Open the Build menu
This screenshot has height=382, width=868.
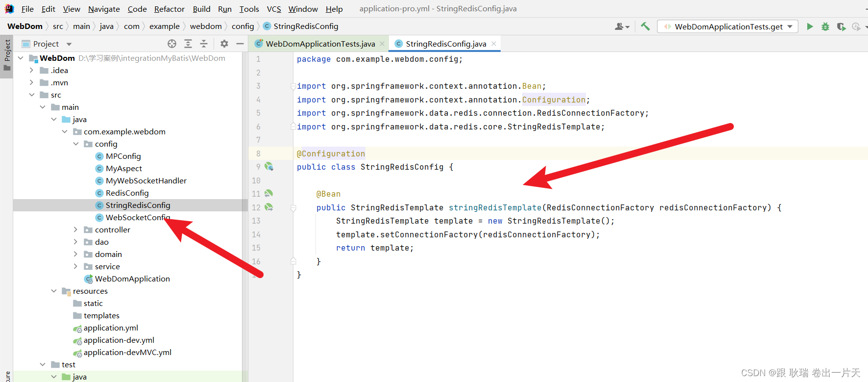tap(201, 9)
